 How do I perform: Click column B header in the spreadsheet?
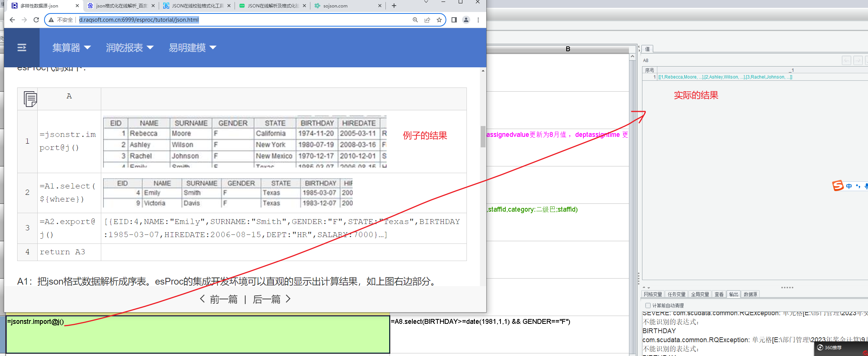coord(568,49)
